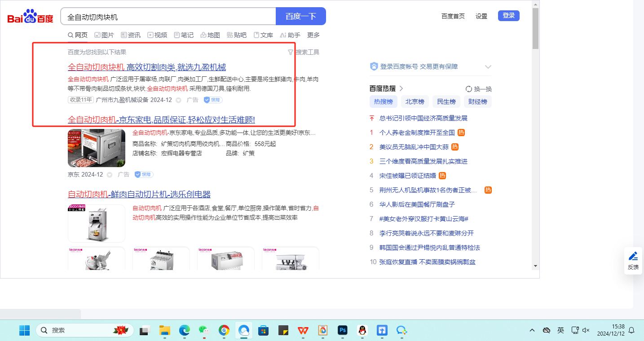644x341 pixels.
Task: Switch to the 视频 search tab
Action: [157, 35]
